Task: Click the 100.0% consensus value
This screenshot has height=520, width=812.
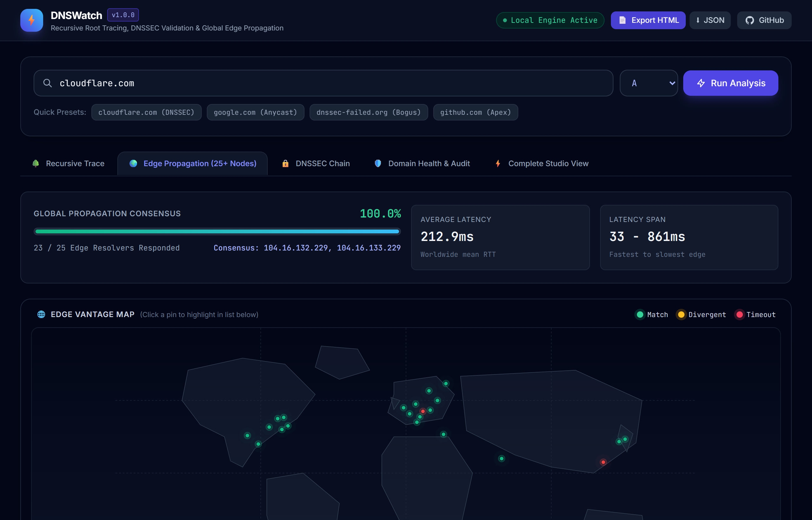Action: pos(380,213)
